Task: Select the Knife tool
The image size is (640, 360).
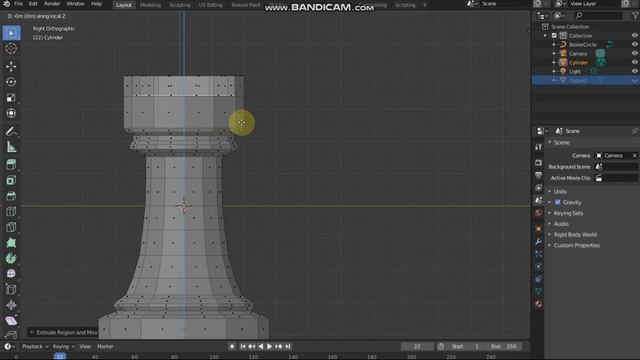Action: click(11, 227)
